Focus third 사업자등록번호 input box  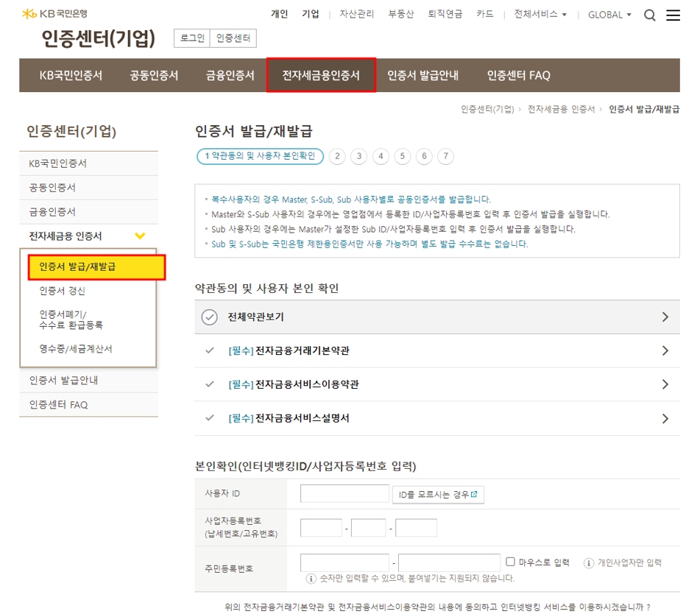click(416, 528)
